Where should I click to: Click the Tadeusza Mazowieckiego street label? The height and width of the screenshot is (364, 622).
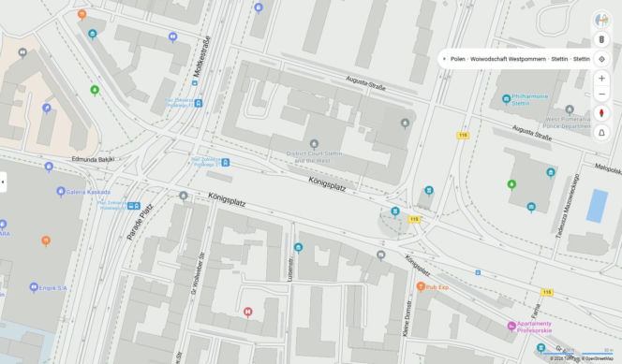pos(567,206)
